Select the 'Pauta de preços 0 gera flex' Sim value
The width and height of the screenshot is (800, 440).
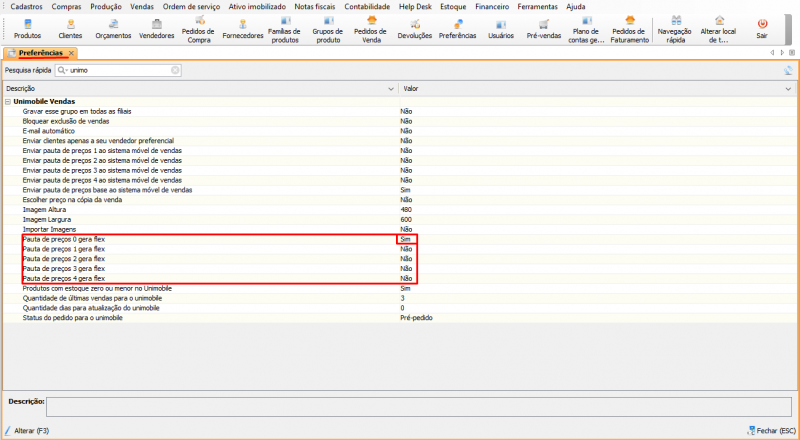pos(406,240)
